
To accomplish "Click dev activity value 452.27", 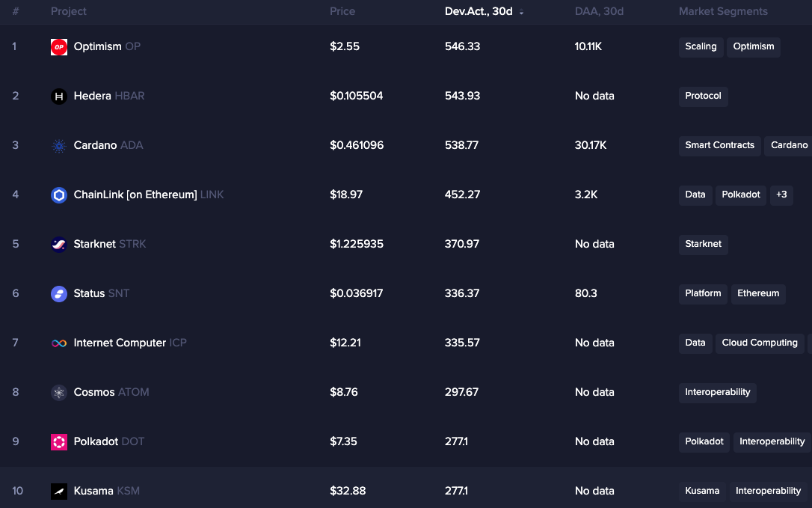I will (x=462, y=195).
